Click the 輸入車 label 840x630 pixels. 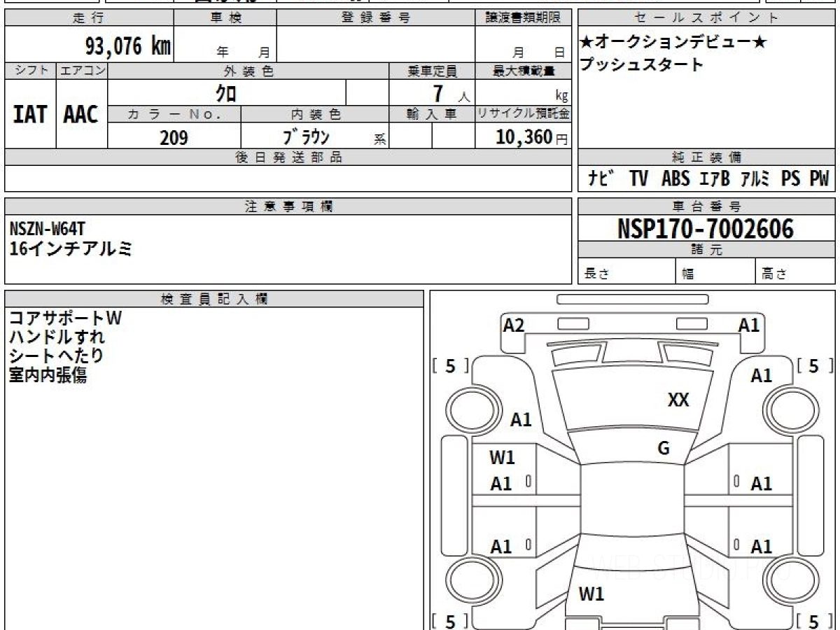point(432,114)
